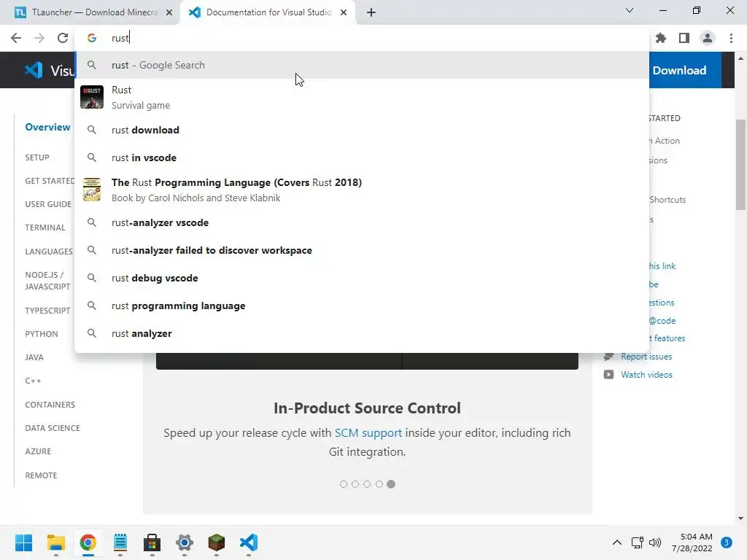Screen dimensions: 747x560
Task: Expand the USER GUIDE section
Action: pyautogui.click(x=48, y=204)
